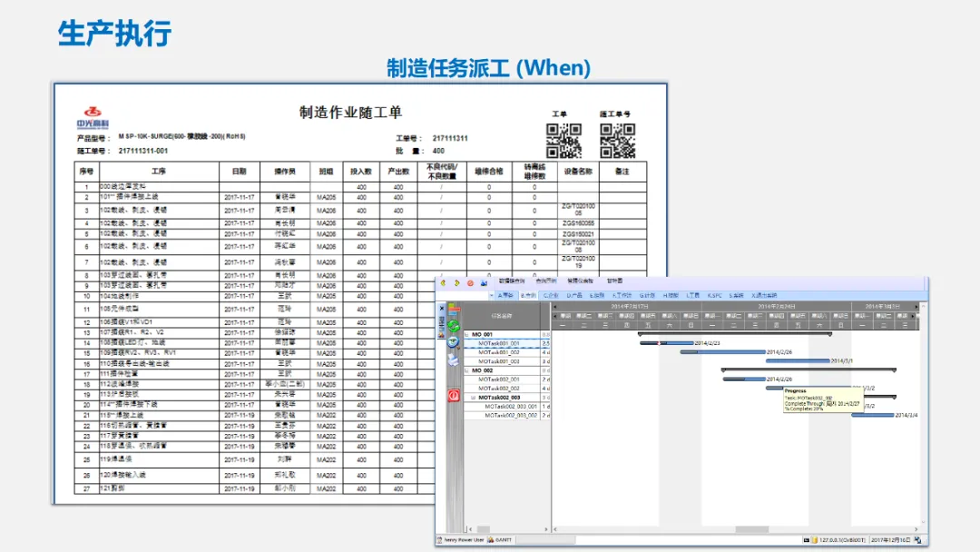
Task: Click the 任务名称 column header
Action: pos(501,316)
